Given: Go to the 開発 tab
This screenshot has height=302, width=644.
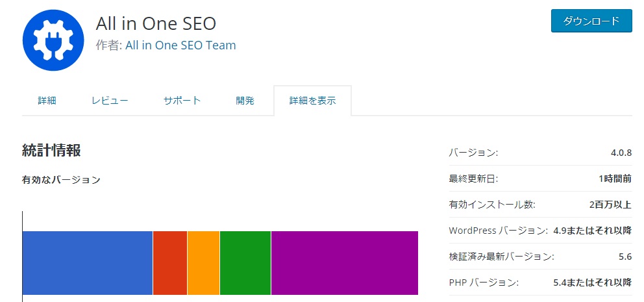Looking at the screenshot, I should point(245,101).
